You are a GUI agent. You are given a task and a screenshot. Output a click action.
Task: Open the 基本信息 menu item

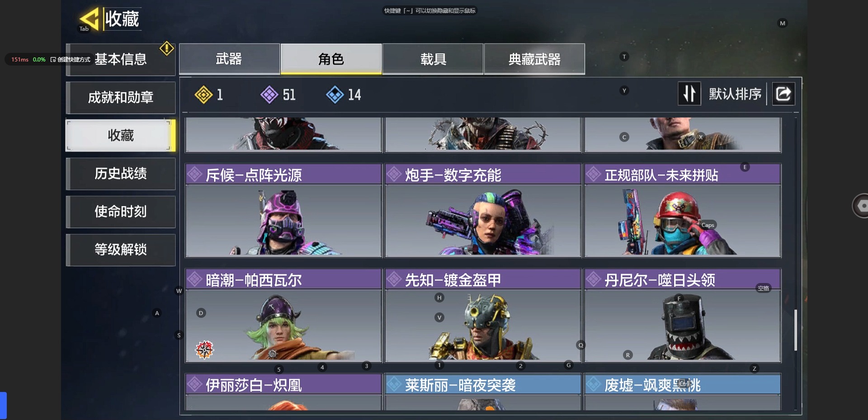coord(121,59)
